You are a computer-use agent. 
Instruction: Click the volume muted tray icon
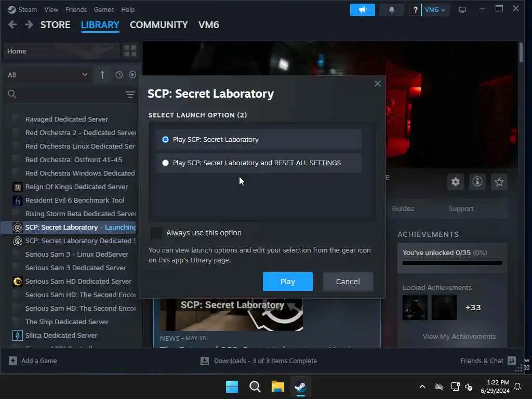click(469, 387)
